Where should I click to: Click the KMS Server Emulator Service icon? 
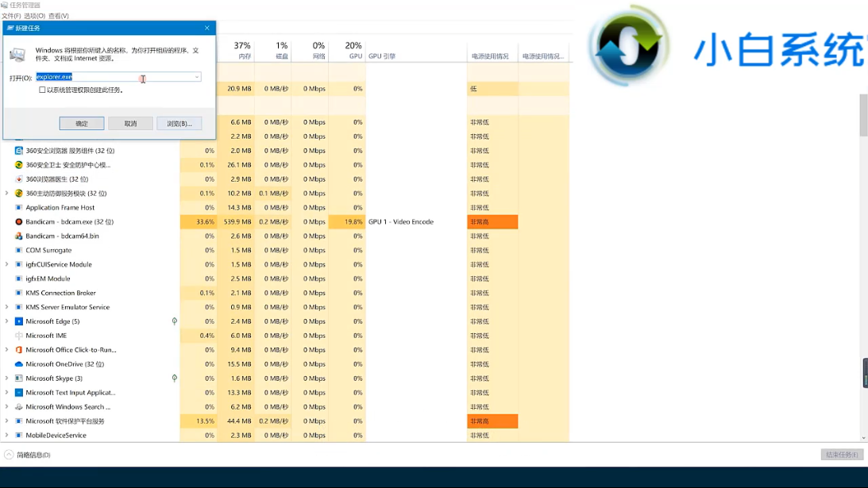(x=19, y=307)
